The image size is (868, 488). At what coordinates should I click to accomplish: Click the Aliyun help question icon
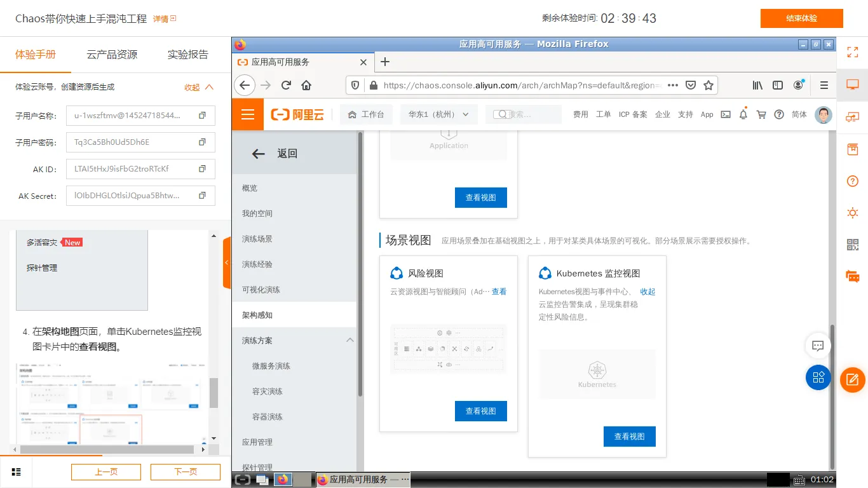[779, 114]
